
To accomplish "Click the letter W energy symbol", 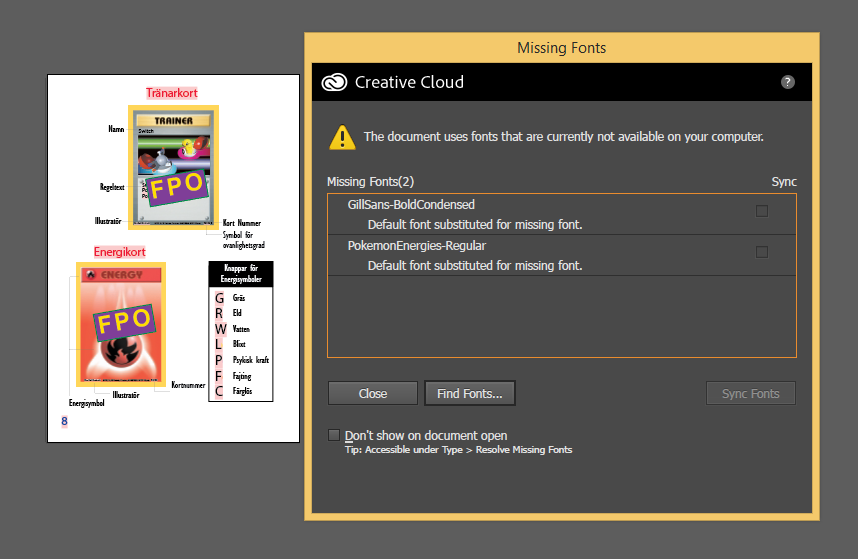I will [221, 329].
